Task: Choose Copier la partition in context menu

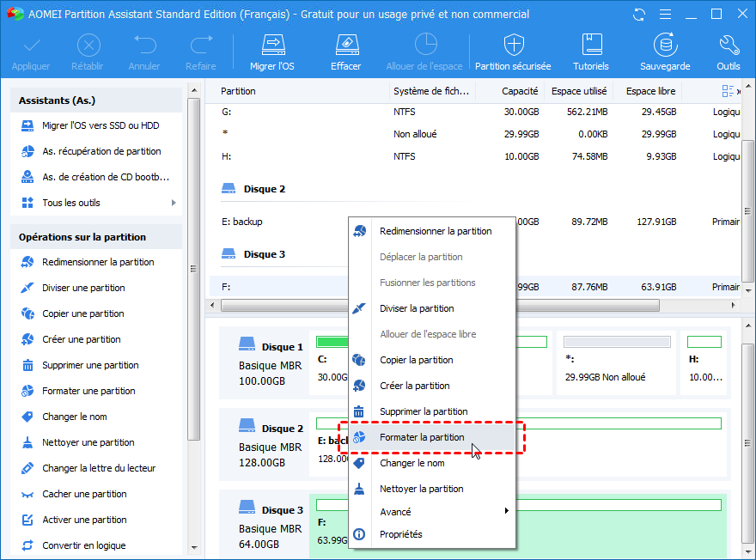Action: point(432,360)
